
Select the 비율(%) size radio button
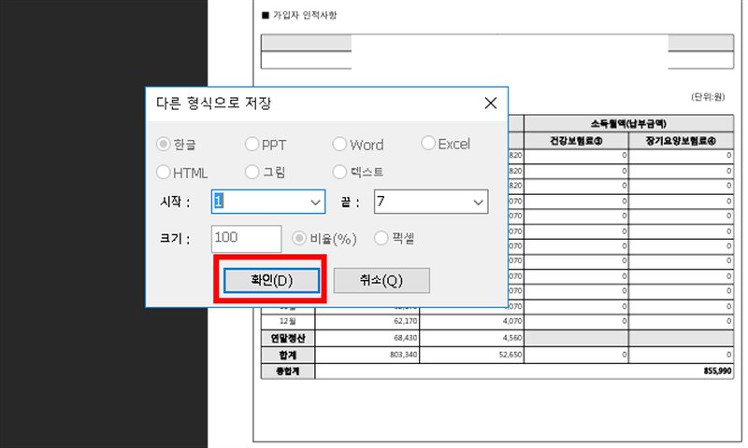click(x=299, y=238)
